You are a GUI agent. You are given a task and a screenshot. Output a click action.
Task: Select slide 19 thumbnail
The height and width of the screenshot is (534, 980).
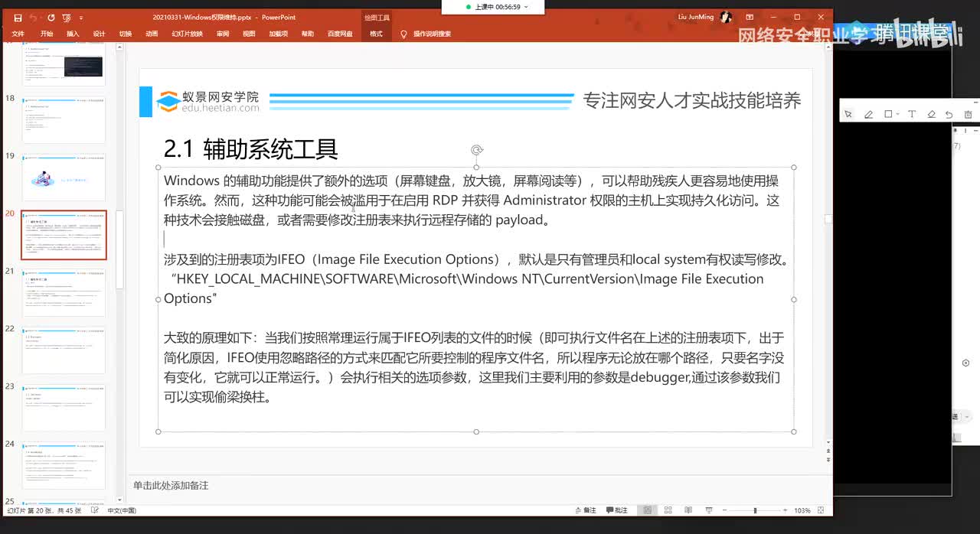64,177
